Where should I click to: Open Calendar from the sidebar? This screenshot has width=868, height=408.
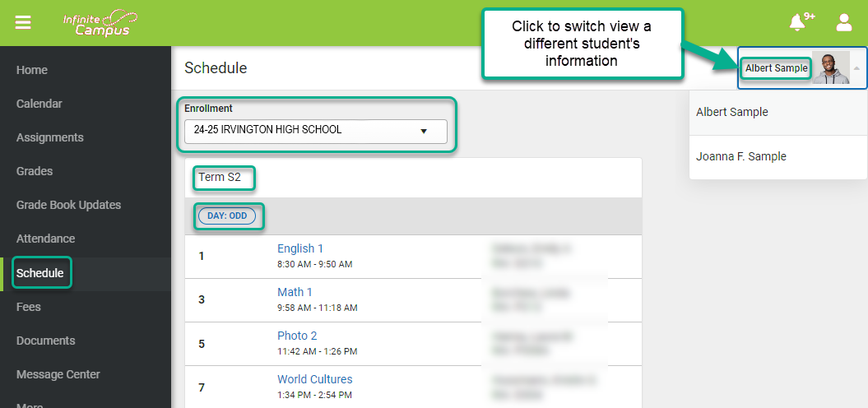[39, 104]
